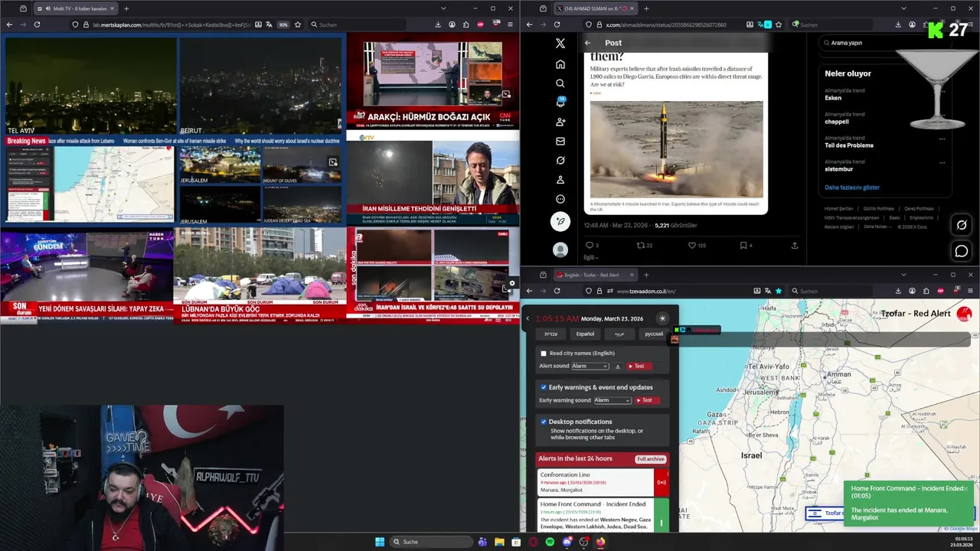This screenshot has width=980, height=551.
Task: Open the Confrontation Line alert entry
Action: click(602, 482)
